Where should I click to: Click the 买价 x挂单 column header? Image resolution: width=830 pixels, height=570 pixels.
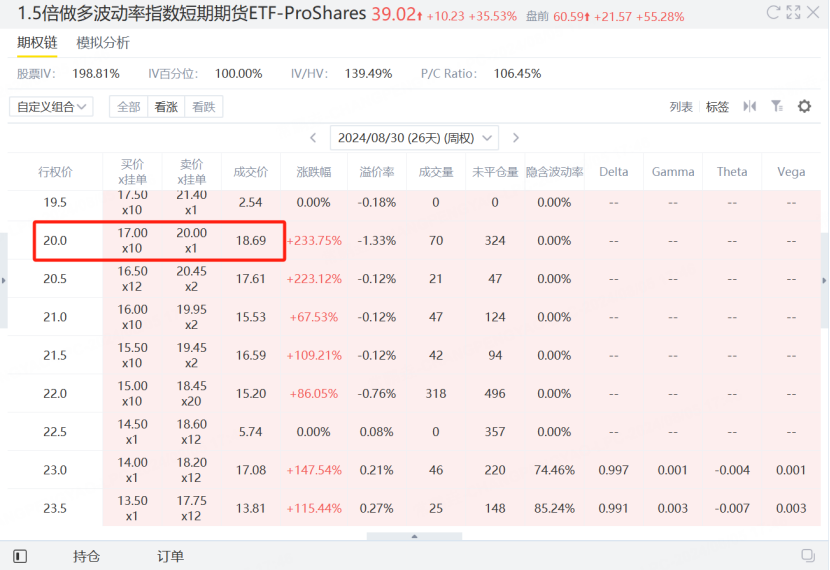pyautogui.click(x=132, y=171)
